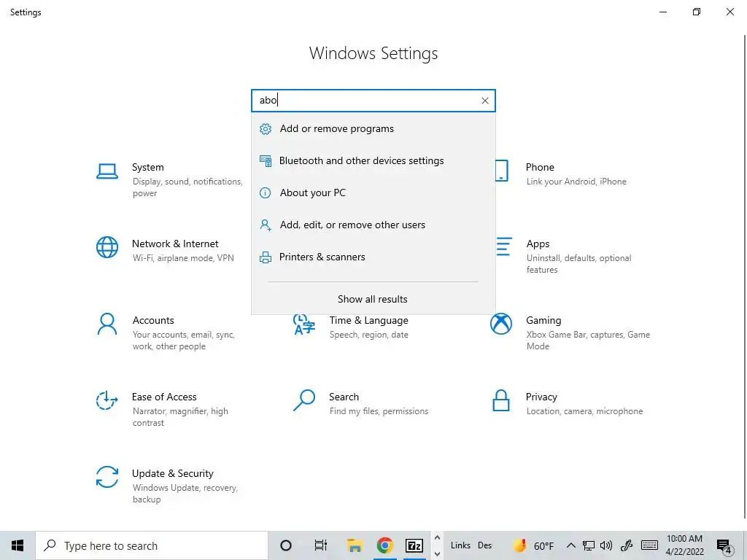
Task: Open Time & Language settings label
Action: 368,321
